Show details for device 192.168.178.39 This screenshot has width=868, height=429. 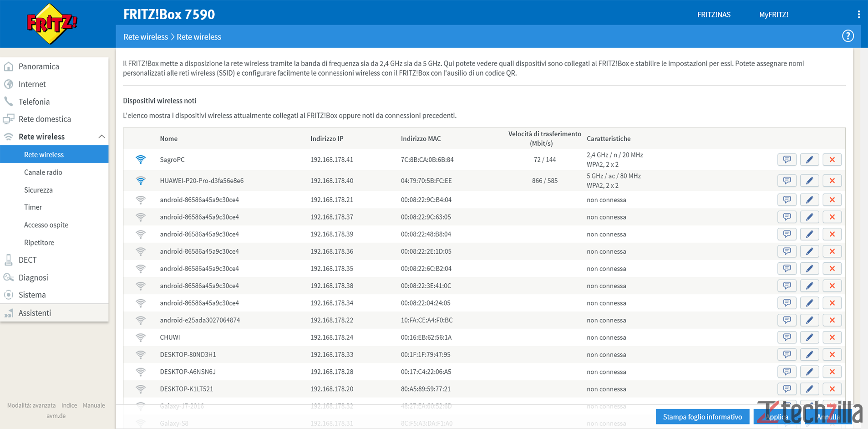coord(787,235)
